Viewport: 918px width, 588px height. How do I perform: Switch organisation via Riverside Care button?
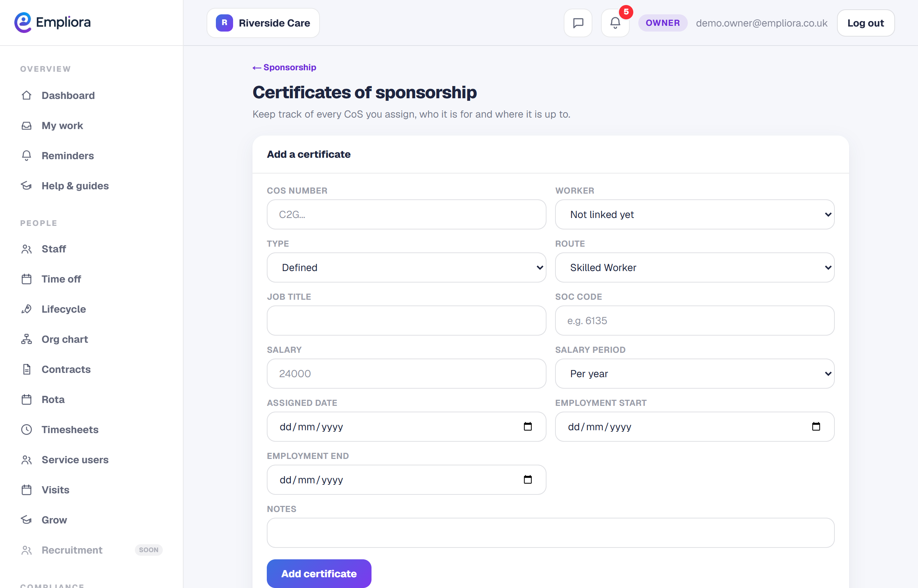(263, 23)
